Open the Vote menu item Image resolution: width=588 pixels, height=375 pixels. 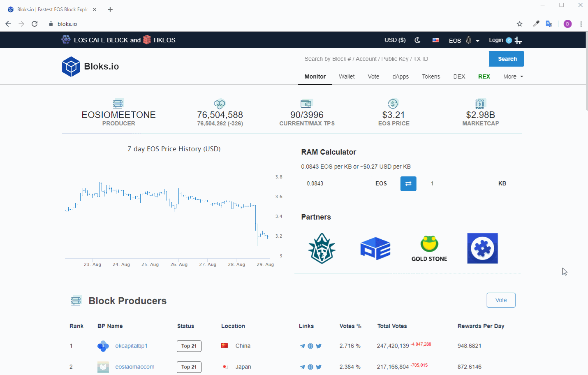tap(373, 76)
